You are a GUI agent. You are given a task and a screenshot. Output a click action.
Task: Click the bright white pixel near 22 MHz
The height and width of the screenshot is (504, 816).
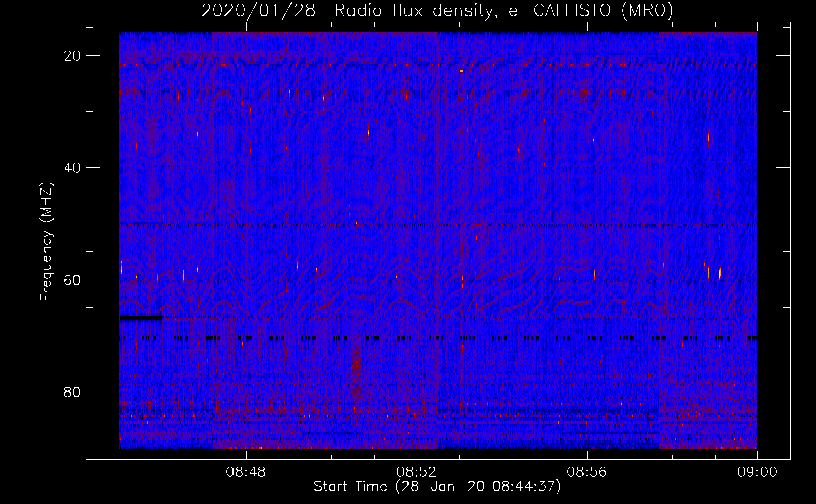pyautogui.click(x=461, y=71)
